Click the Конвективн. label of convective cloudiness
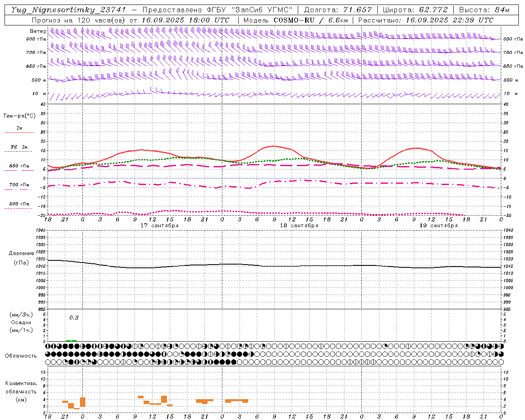Image resolution: width=525 pixels, height=420 pixels. coord(21,383)
